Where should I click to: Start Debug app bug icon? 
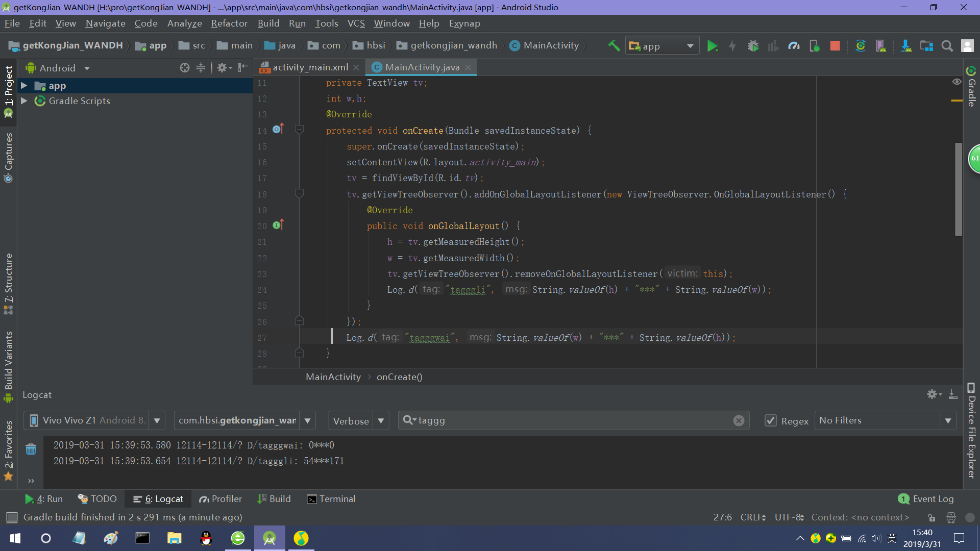click(x=753, y=46)
